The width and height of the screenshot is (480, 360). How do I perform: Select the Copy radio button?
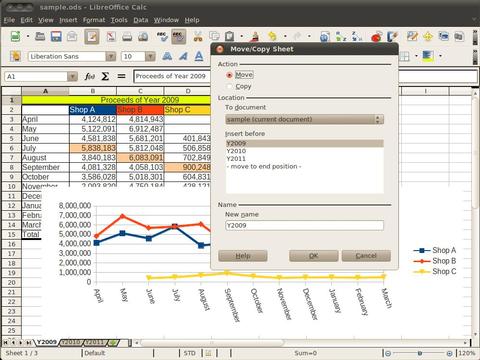(229, 87)
